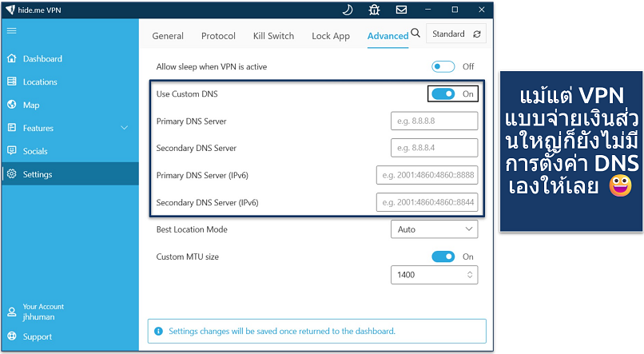Expand the Features section chevron
Image resolution: width=644 pixels, height=354 pixels.
[x=124, y=128]
